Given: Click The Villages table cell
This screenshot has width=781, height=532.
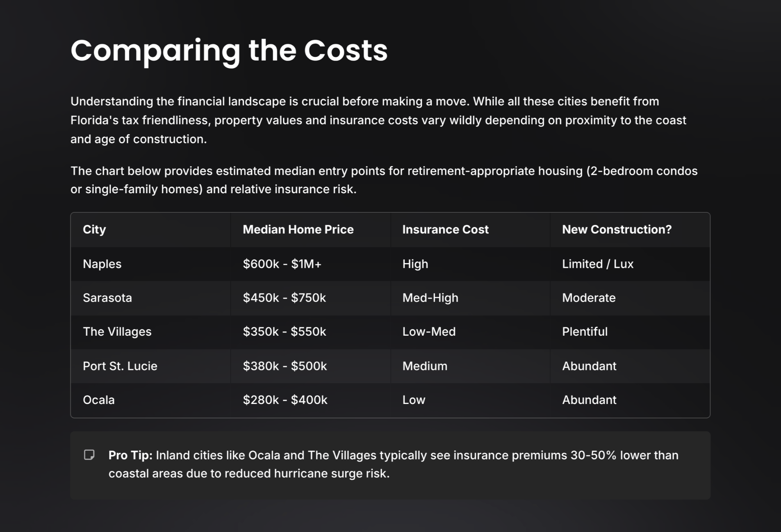Looking at the screenshot, I should [x=117, y=332].
